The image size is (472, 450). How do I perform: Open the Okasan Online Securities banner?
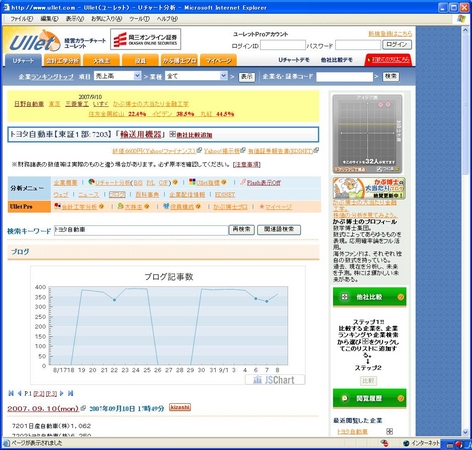point(146,39)
